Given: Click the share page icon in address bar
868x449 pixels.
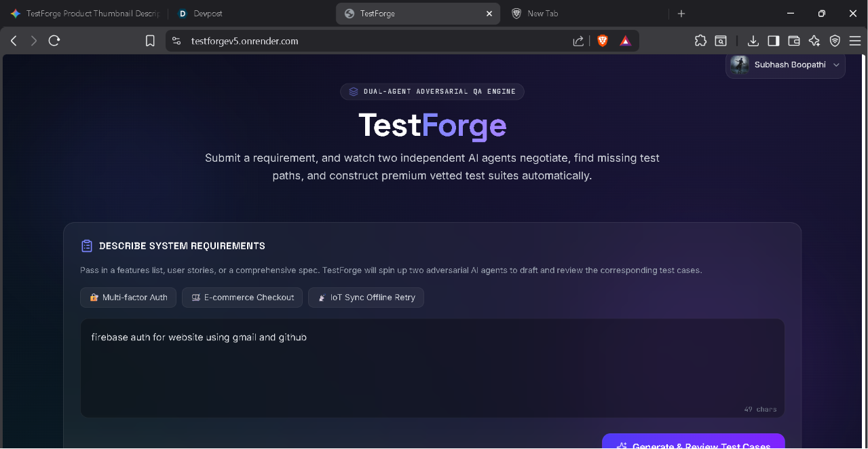Looking at the screenshot, I should pos(578,41).
